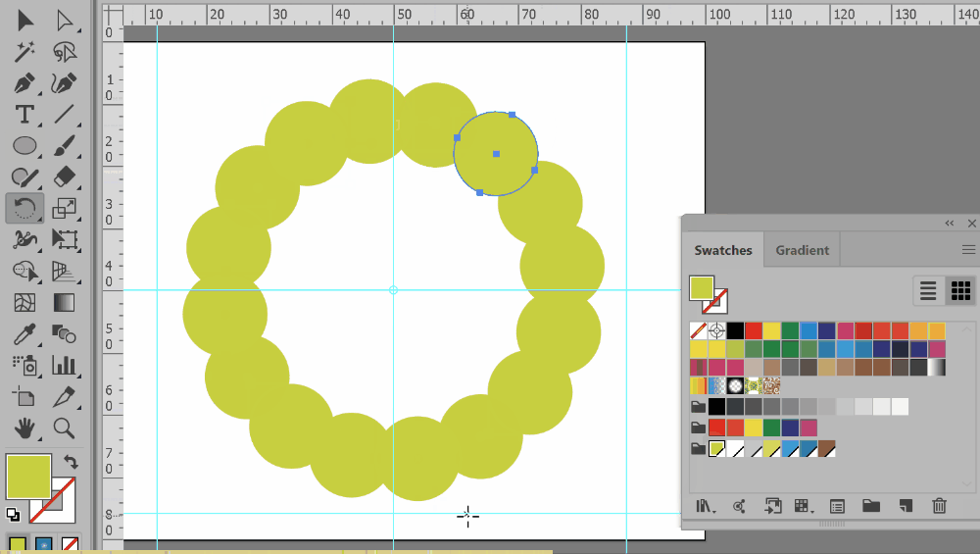This screenshot has width=980, height=554.
Task: Choose the Symbol Sprayer tool
Action: [24, 365]
